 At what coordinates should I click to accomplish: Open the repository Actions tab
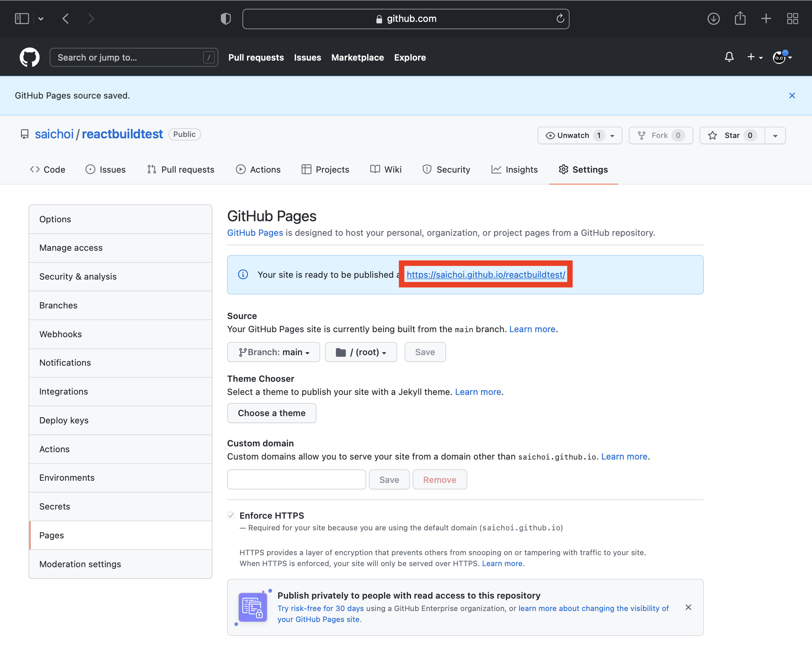[258, 170]
